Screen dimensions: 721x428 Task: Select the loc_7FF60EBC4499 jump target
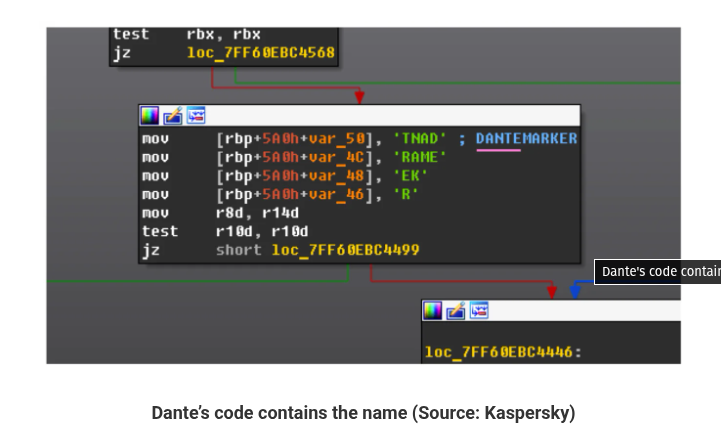345,250
